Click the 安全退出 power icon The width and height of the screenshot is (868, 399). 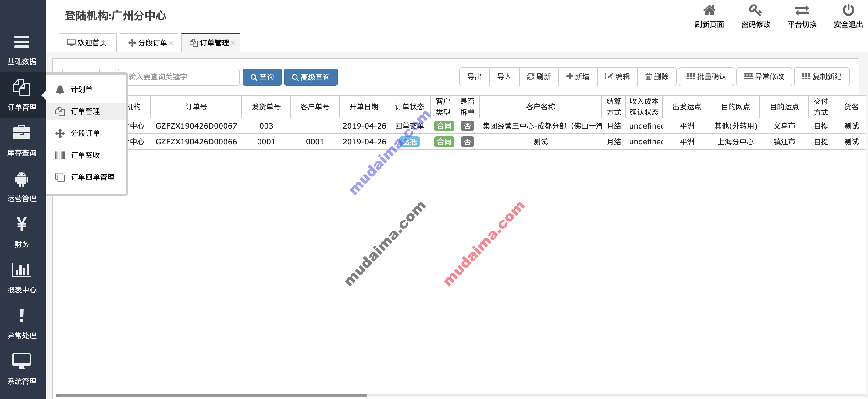848,10
